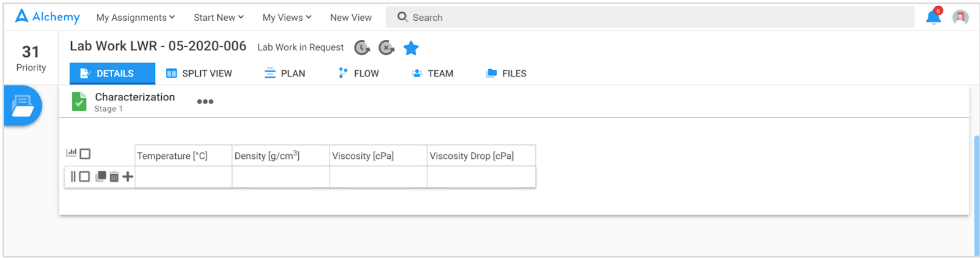This screenshot has height=258, width=980.
Task: Click the chart icon above table rows
Action: click(72, 152)
